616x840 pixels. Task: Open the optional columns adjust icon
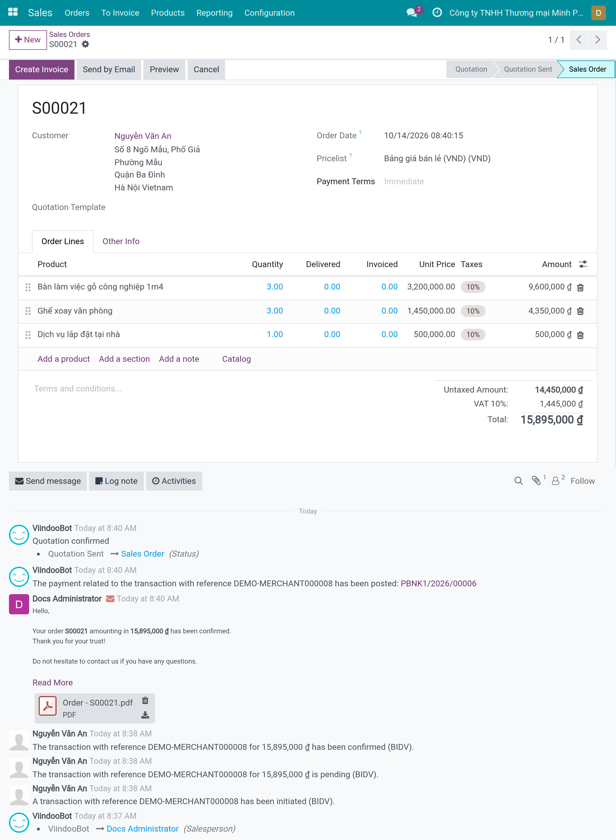point(583,264)
